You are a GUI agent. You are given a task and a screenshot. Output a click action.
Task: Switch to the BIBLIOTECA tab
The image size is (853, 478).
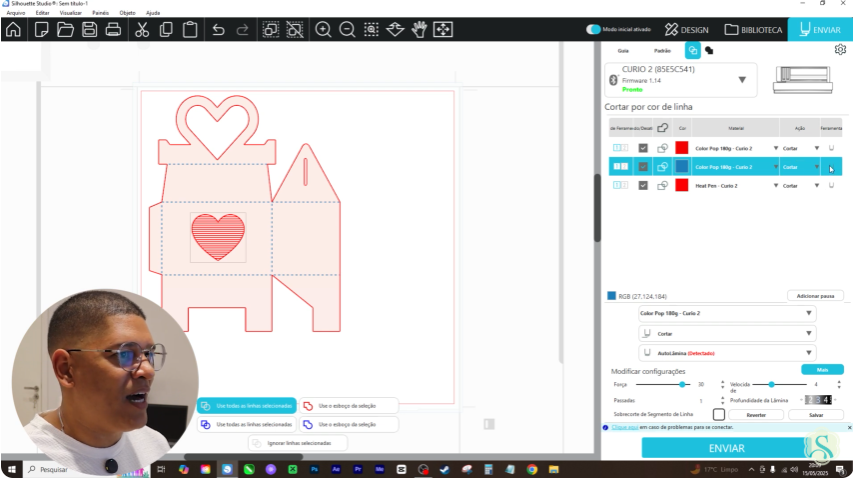753,29
